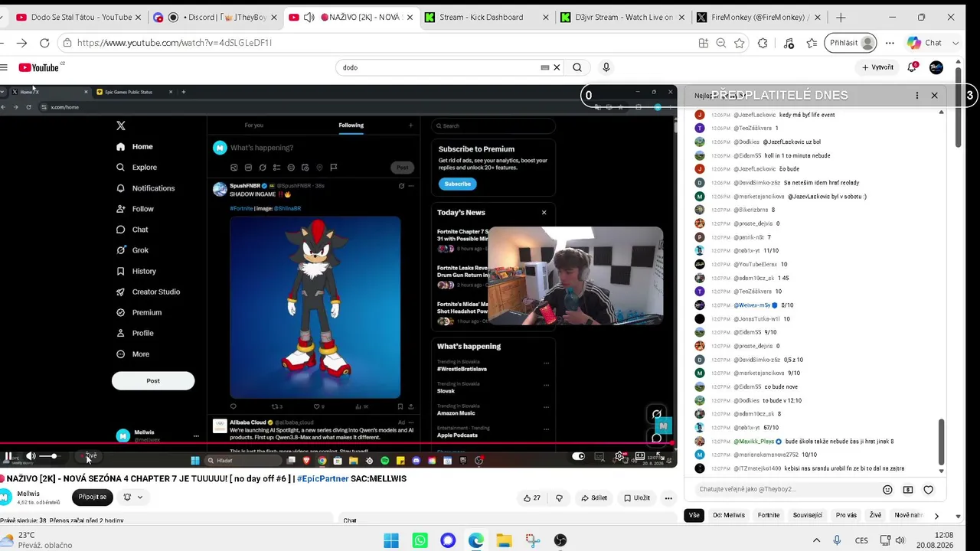The width and height of the screenshot is (980, 551).
Task: Open more actions menu beside Uložit
Action: pos(668,498)
